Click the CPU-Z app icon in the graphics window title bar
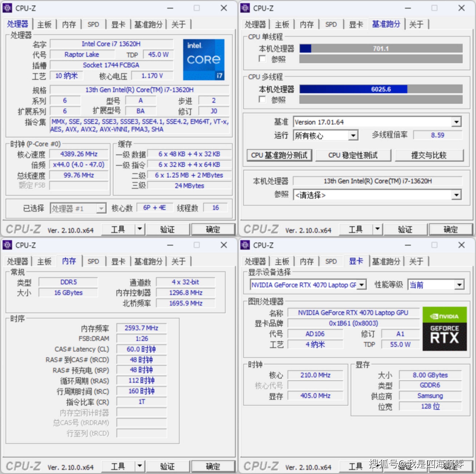This screenshot has width=476, height=474. pyautogui.click(x=245, y=245)
